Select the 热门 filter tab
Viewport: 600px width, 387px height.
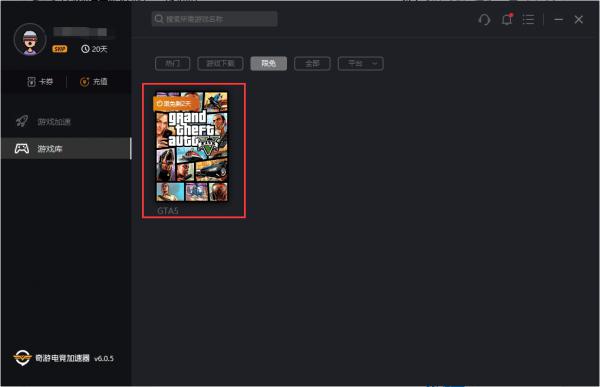(173, 64)
